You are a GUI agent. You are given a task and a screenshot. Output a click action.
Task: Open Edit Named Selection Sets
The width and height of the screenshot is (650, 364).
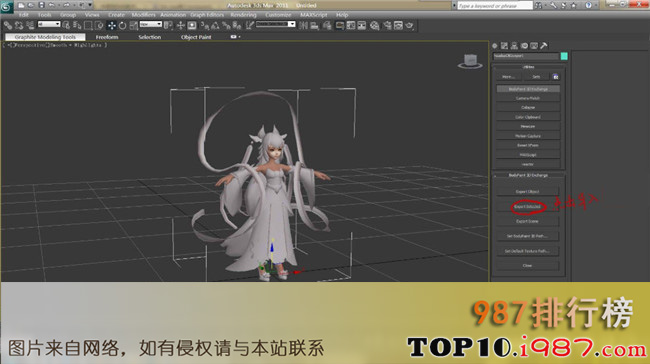[x=250, y=26]
